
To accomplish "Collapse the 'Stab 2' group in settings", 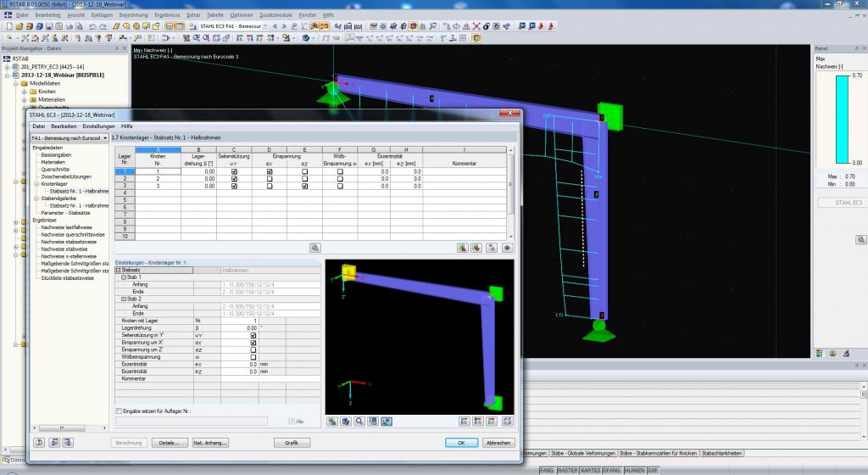I will click(x=125, y=299).
